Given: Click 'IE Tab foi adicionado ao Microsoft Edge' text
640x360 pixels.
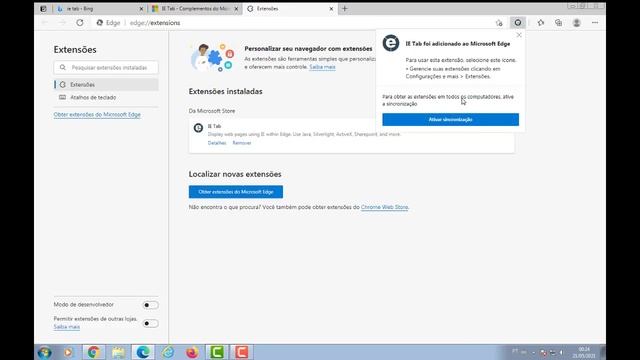Looking at the screenshot, I should pyautogui.click(x=458, y=44).
